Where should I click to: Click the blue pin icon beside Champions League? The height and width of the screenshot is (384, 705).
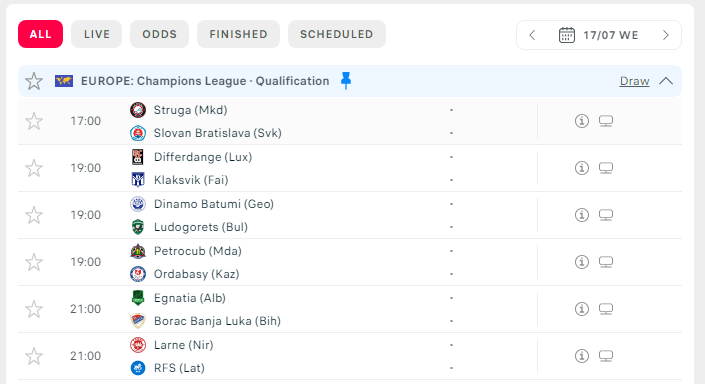pos(345,81)
